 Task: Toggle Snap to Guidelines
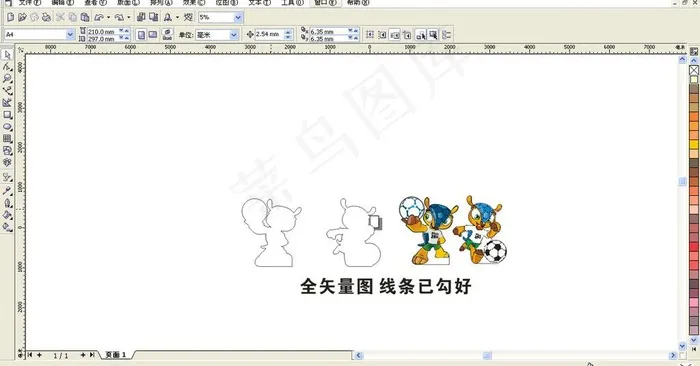(x=382, y=34)
